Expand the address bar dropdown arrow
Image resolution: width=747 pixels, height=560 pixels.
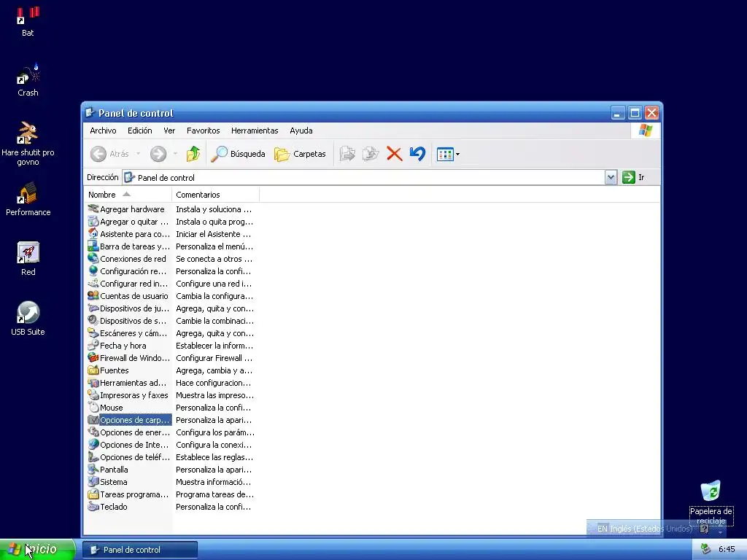[x=611, y=177]
